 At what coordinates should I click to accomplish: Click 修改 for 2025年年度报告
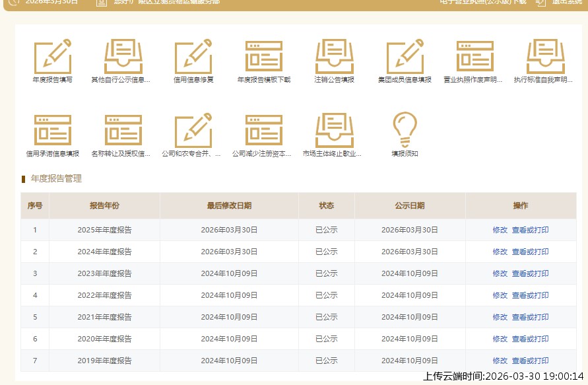[500, 230]
